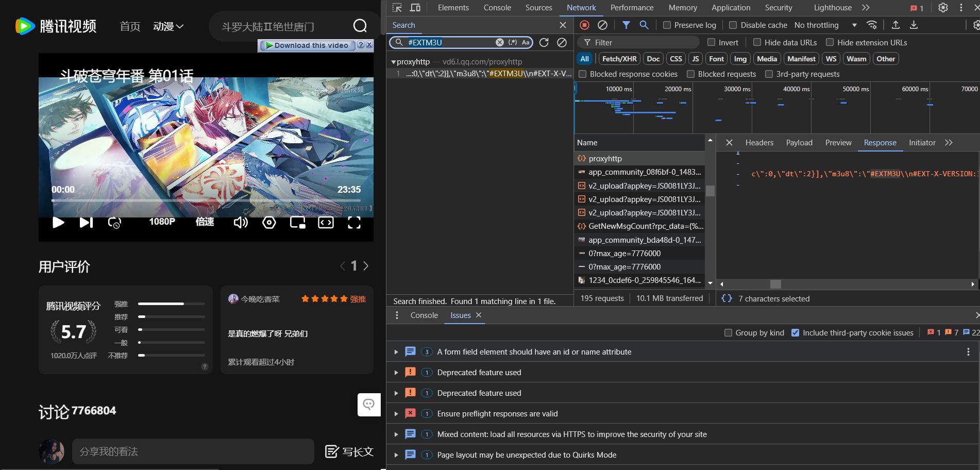Click the Download this video button
980x470 pixels.
pyautogui.click(x=307, y=45)
